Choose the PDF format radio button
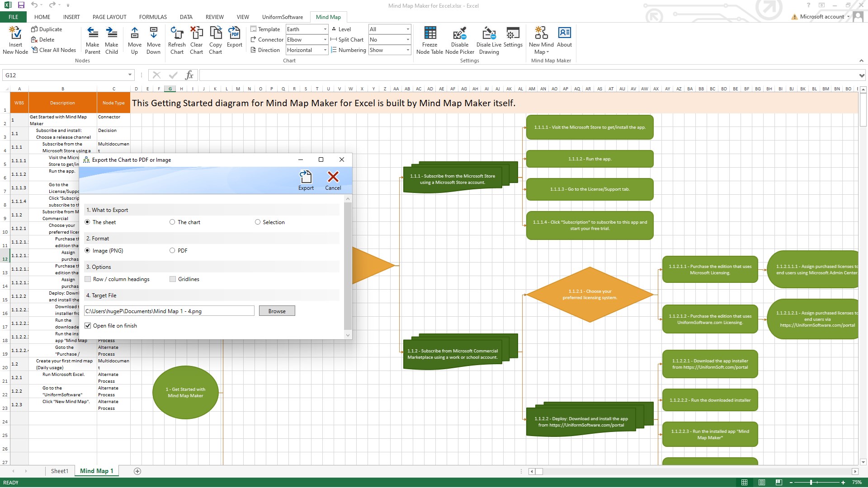Screen dimensions: 868x488 (172, 251)
